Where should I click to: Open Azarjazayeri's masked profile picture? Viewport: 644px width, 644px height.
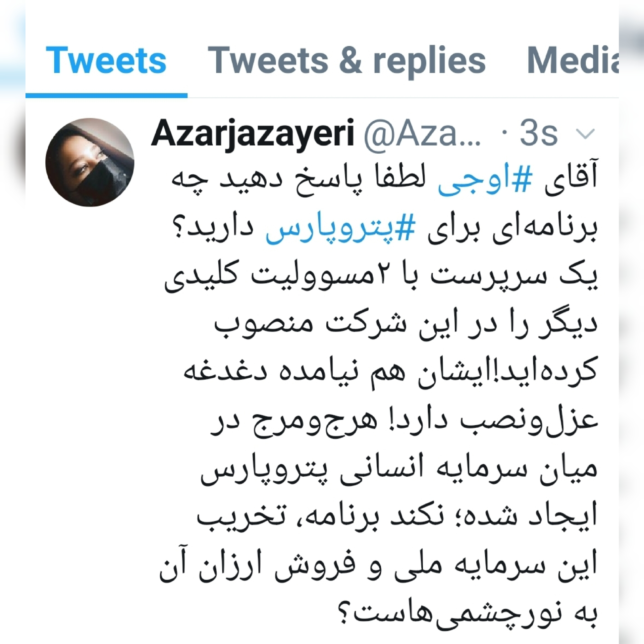point(90,162)
